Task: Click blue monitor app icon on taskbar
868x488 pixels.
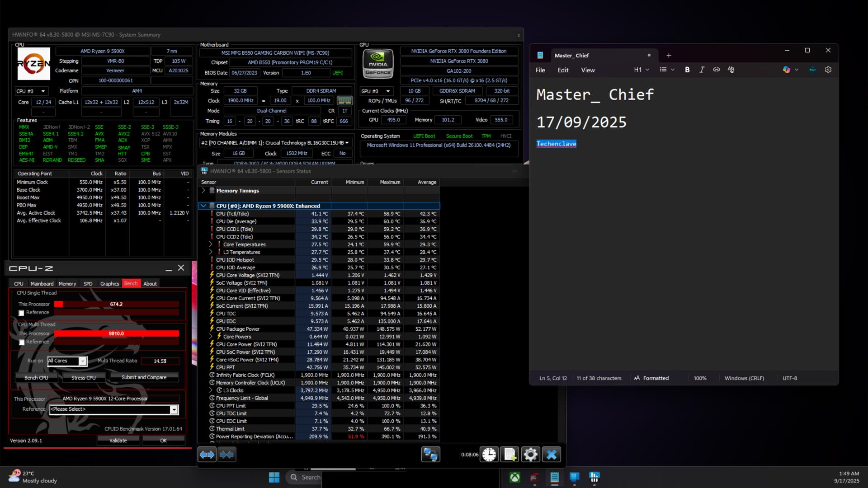Action: point(575,477)
